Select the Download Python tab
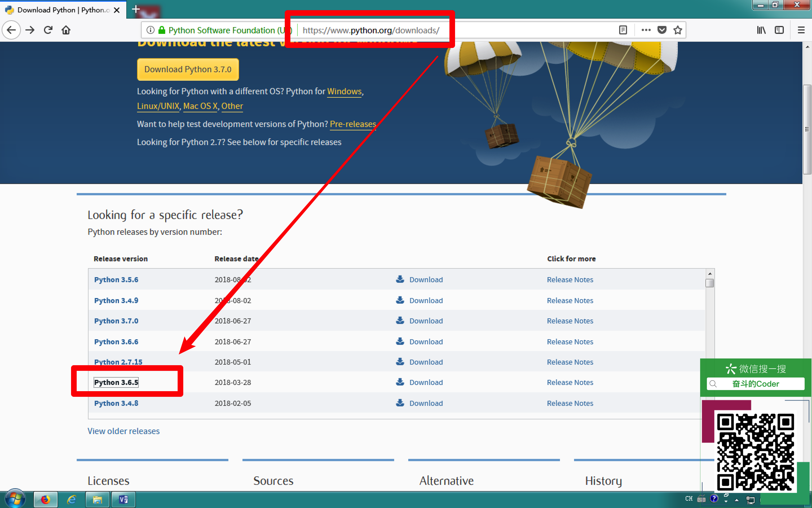The width and height of the screenshot is (812, 508). [x=63, y=10]
